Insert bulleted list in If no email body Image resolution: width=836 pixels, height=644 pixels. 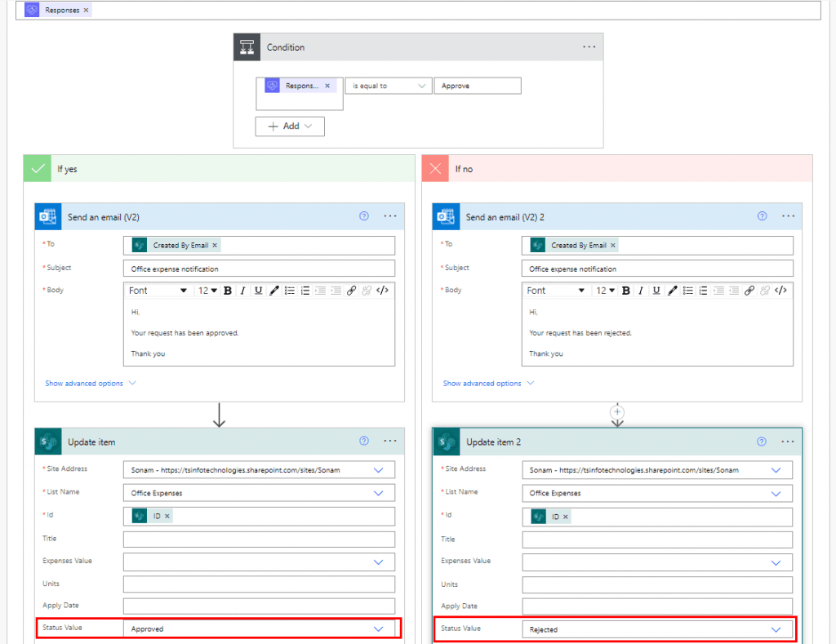click(x=687, y=291)
